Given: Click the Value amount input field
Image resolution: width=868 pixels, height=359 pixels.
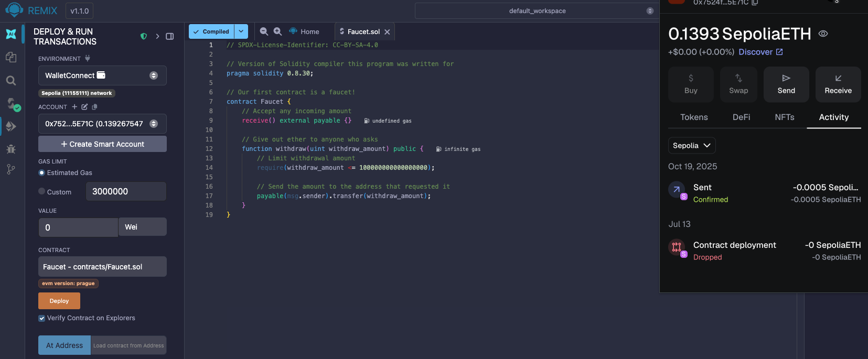Looking at the screenshot, I should click(79, 227).
